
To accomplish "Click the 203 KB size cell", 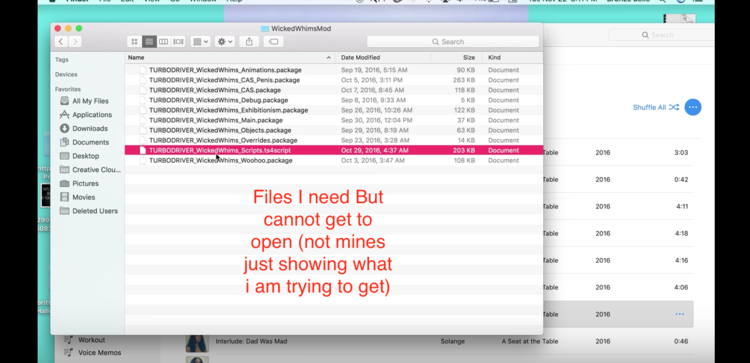I will point(463,150).
